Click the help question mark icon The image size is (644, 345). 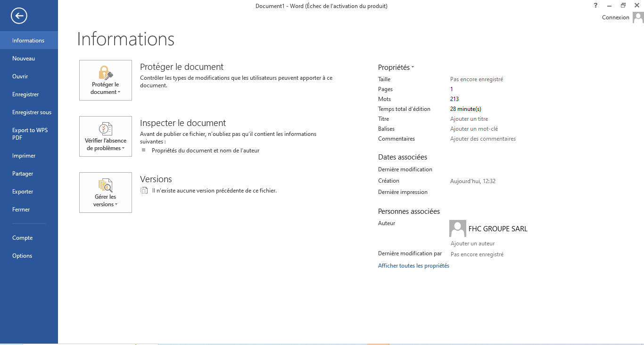(596, 5)
